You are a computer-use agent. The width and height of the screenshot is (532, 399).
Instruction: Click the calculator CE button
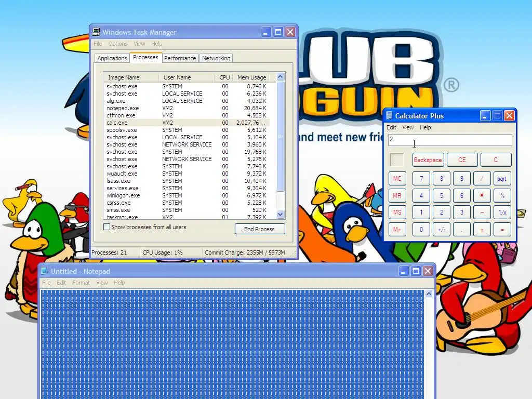tap(462, 160)
